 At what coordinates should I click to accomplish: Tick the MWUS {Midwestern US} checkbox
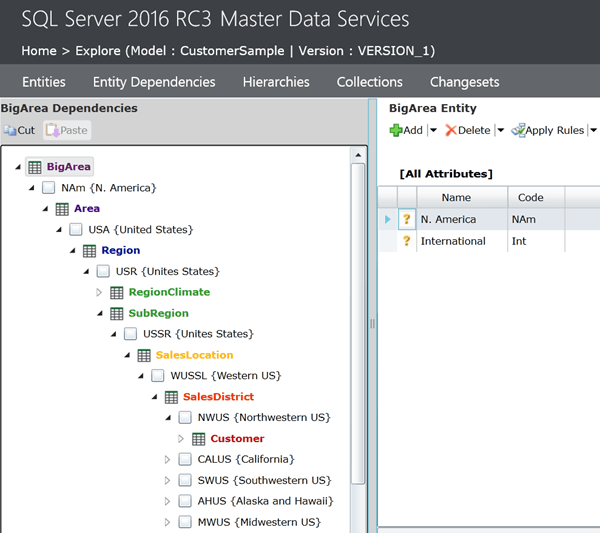185,522
